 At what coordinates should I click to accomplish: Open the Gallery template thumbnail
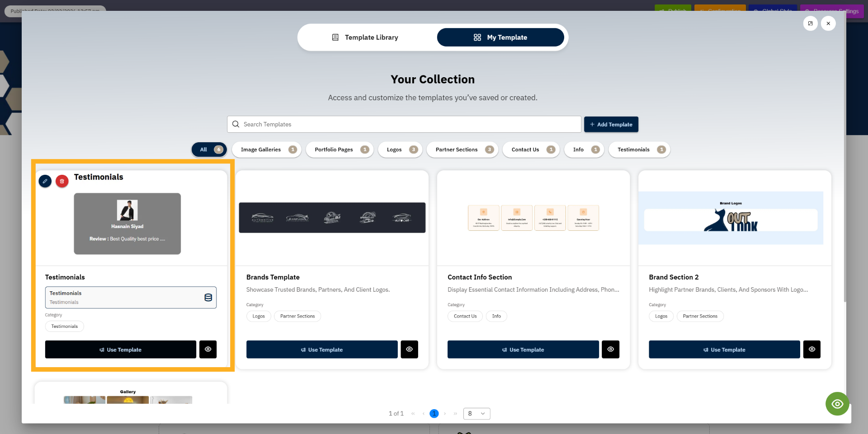(128, 397)
